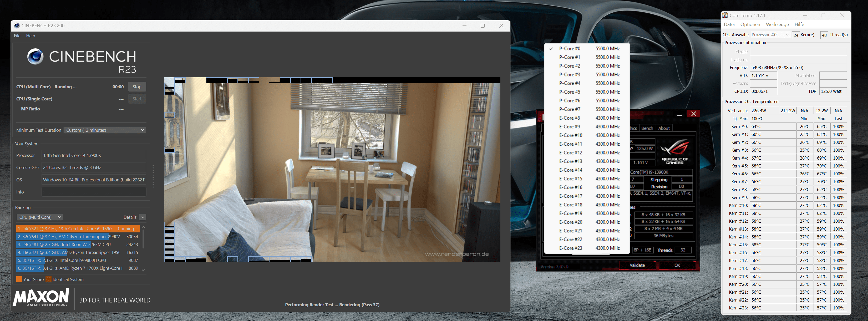Screen dimensions: 868x321
Task: Click Kern #0 temperature 64°C
Action: pos(773,127)
